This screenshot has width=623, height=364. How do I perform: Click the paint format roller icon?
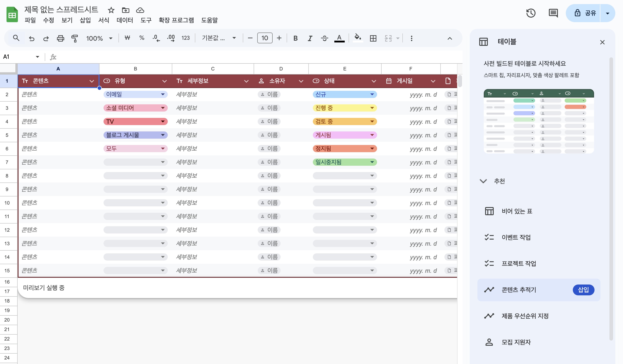[x=74, y=38]
